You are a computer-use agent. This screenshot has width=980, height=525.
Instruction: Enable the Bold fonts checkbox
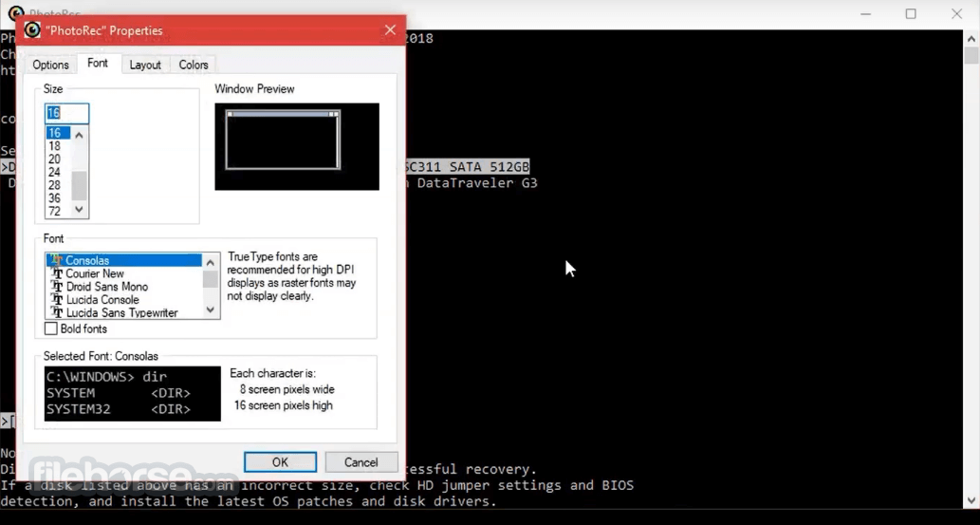[x=51, y=328]
